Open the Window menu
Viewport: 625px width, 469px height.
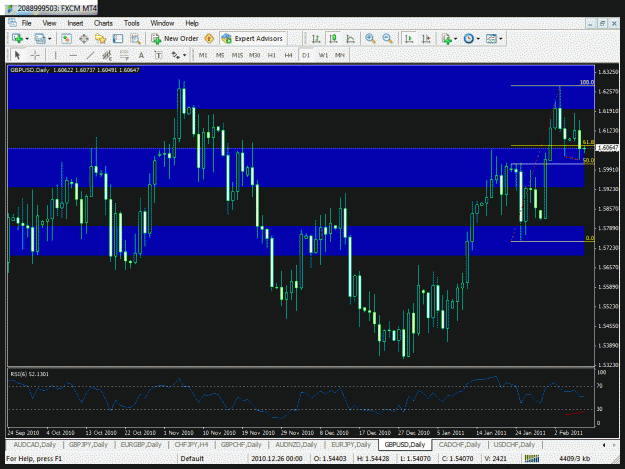(x=162, y=23)
